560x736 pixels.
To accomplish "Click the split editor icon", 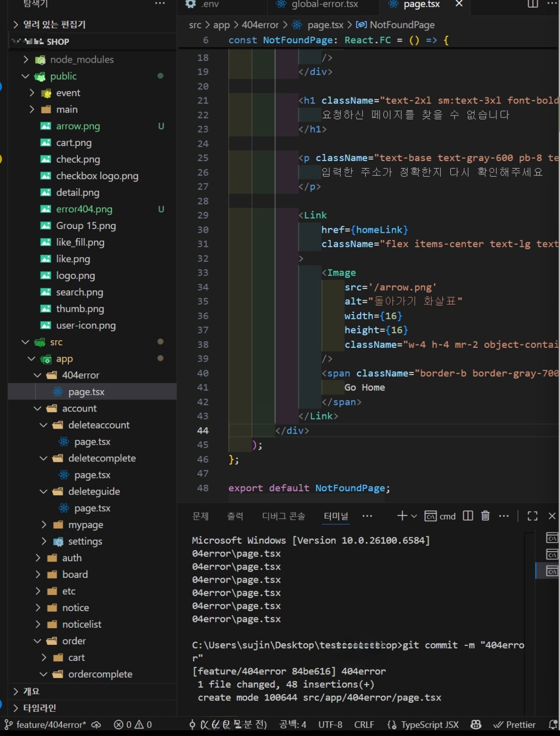I will [533, 4].
